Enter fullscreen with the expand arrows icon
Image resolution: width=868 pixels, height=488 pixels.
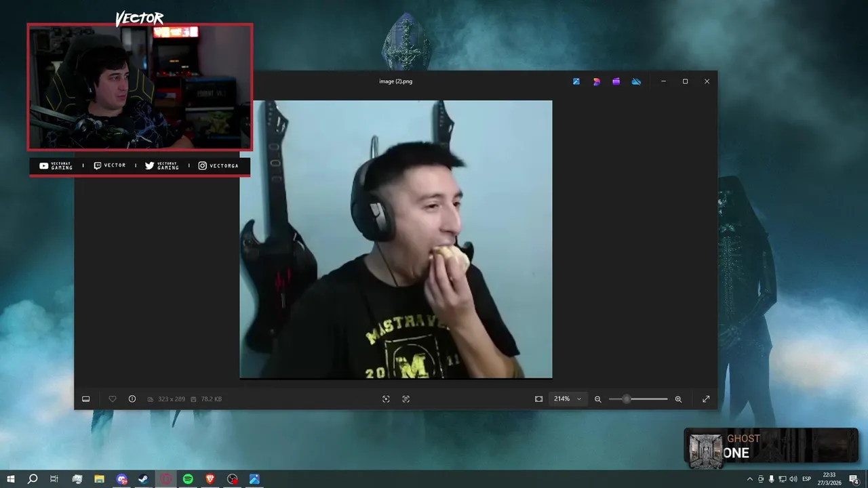pyautogui.click(x=706, y=399)
